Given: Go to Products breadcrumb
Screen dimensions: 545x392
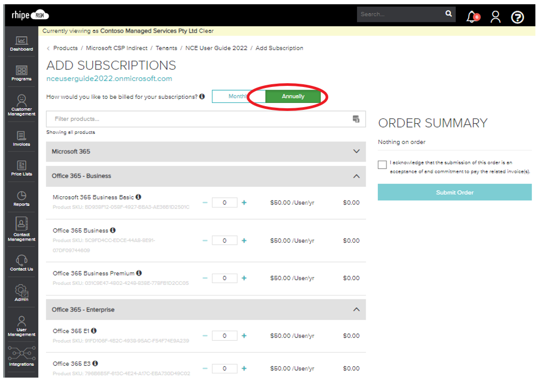Looking at the screenshot, I should 65,48.
